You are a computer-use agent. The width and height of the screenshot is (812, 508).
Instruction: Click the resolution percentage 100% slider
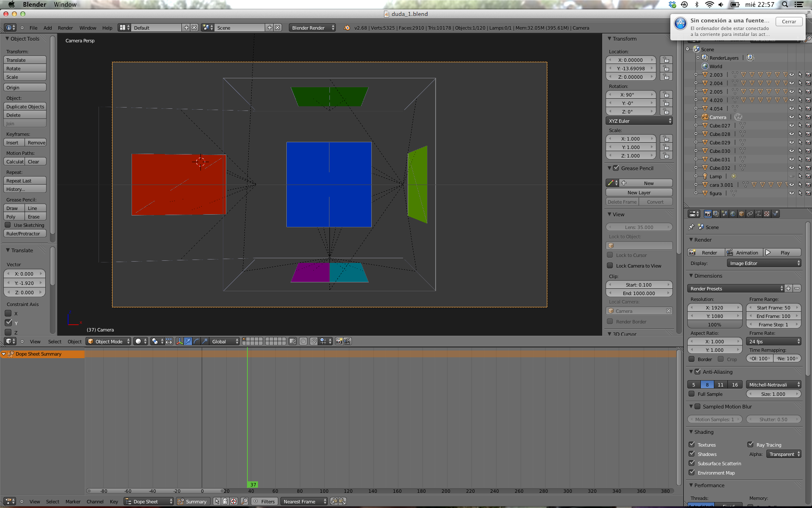714,325
